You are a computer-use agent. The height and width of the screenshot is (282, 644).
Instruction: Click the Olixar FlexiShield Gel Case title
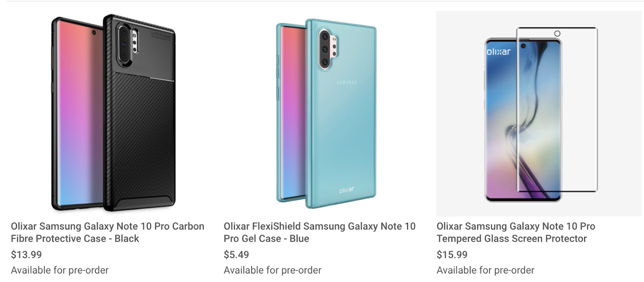tap(319, 232)
